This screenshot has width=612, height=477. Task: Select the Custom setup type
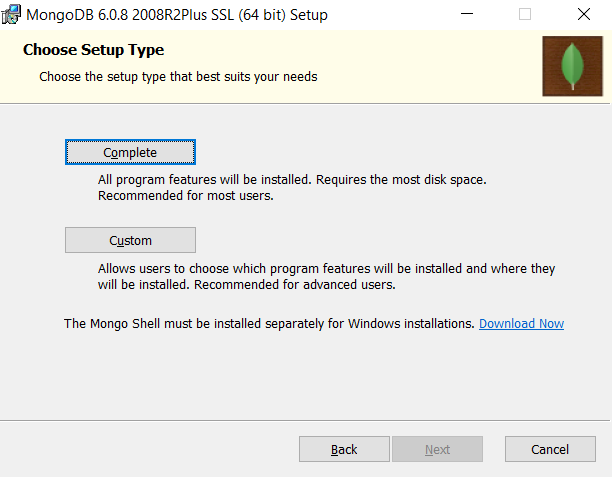click(x=130, y=240)
